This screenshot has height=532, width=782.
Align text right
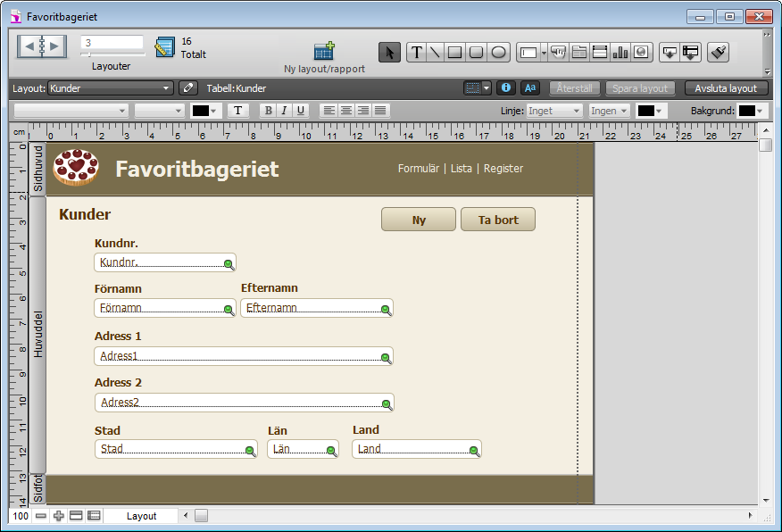pyautogui.click(x=363, y=111)
